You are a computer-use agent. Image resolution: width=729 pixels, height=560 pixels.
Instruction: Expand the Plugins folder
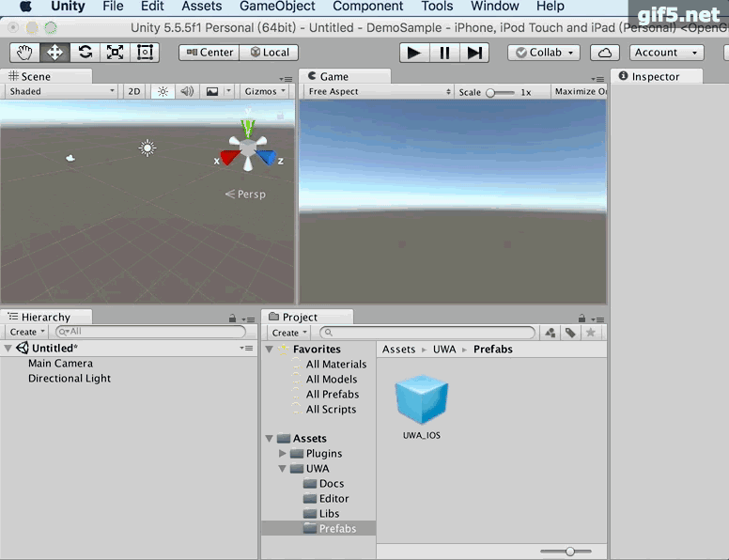click(x=283, y=454)
